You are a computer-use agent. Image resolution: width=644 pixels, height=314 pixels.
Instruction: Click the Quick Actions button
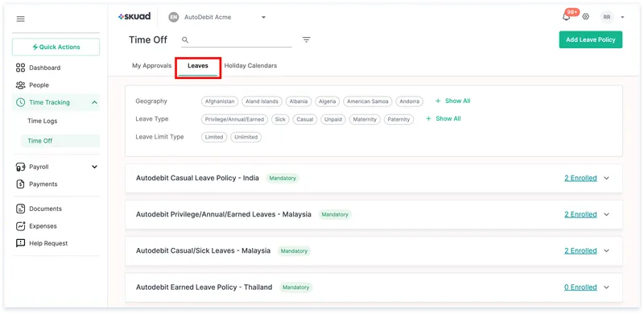coord(56,47)
